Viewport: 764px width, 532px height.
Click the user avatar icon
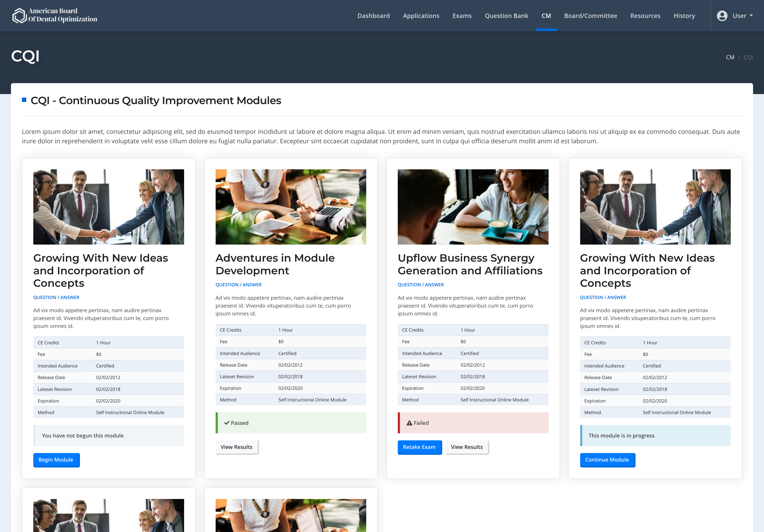(722, 16)
